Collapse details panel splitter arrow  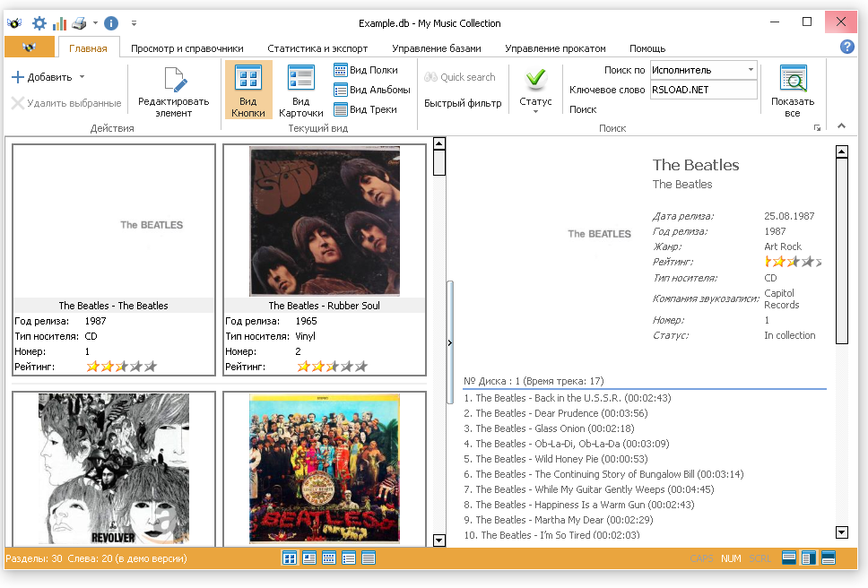[450, 343]
